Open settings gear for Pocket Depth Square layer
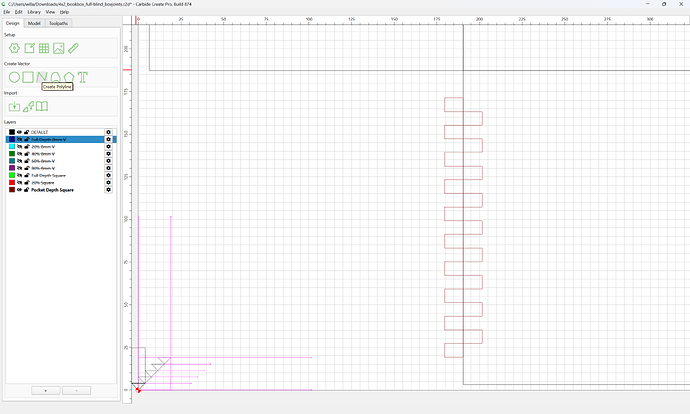Viewport: 690px width, 414px height. 108,190
